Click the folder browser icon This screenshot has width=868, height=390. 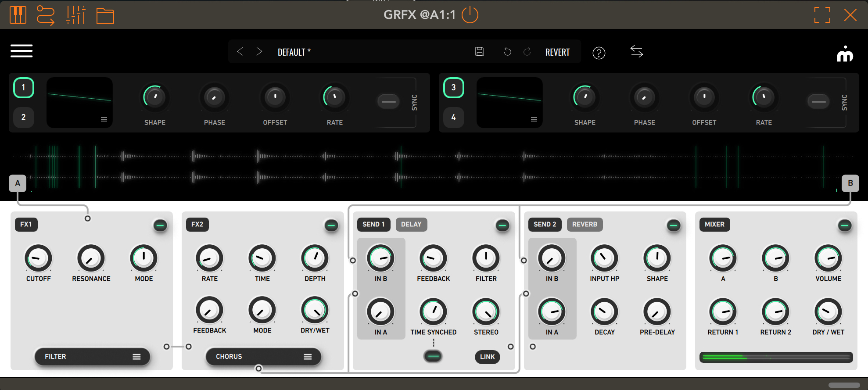click(x=105, y=16)
